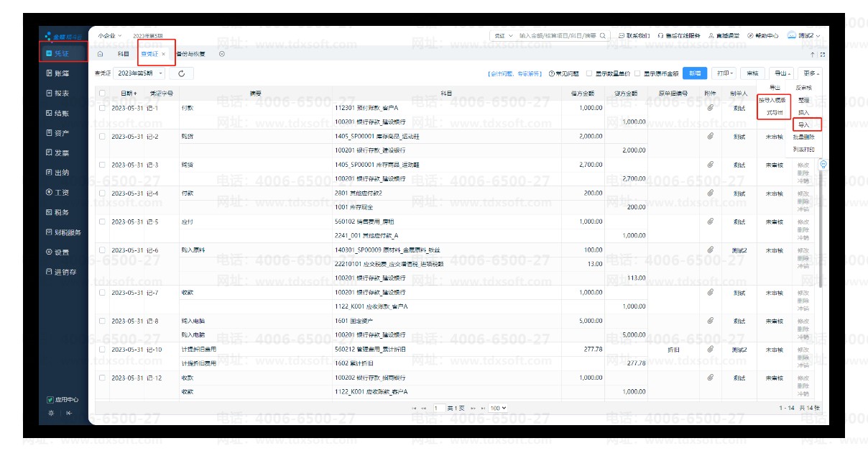
Task: Switch to the 备份与恢复 tab
Action: pyautogui.click(x=191, y=54)
